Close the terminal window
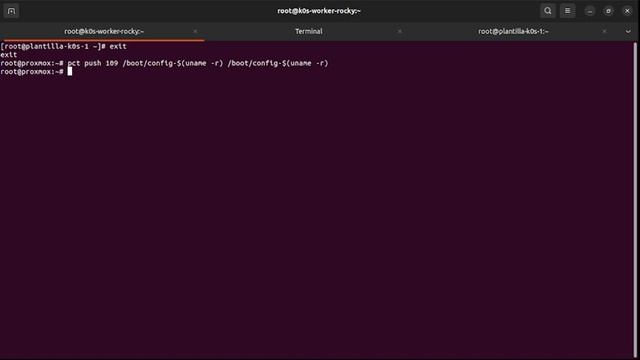 tap(627, 11)
